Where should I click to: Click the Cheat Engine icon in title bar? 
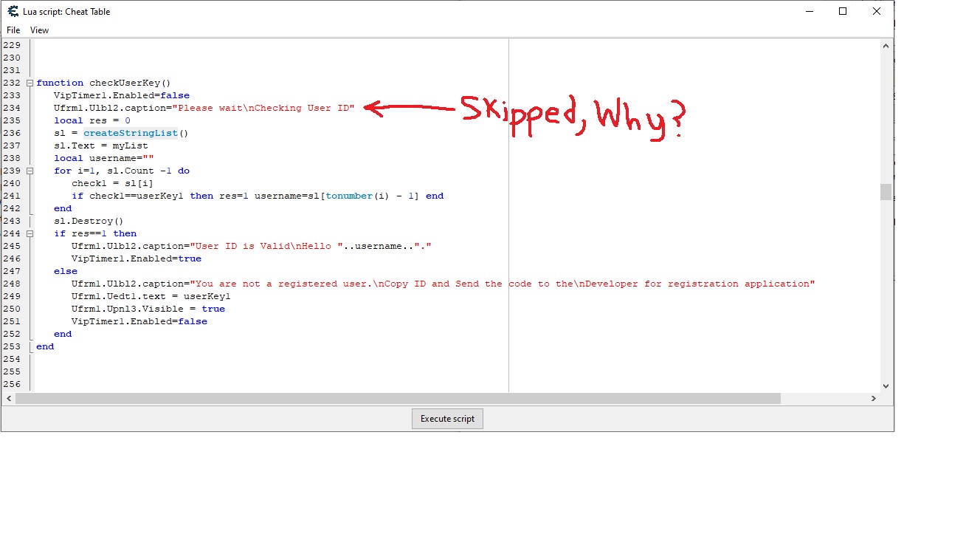pos(13,12)
